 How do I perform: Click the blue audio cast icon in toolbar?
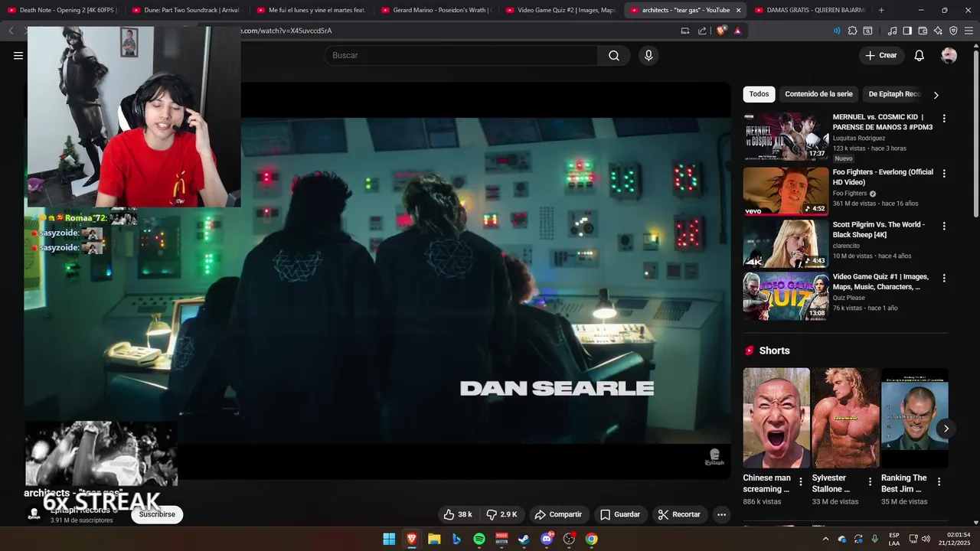pyautogui.click(x=836, y=31)
